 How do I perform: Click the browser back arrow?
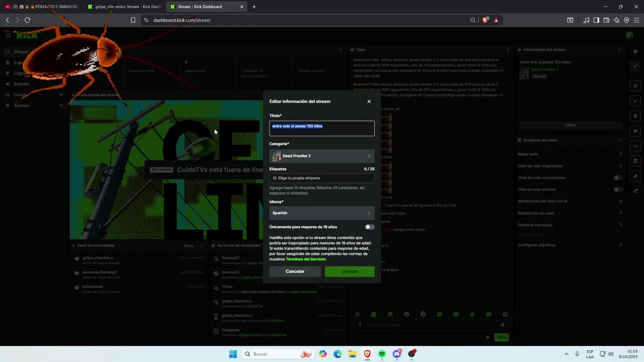pyautogui.click(x=8, y=20)
